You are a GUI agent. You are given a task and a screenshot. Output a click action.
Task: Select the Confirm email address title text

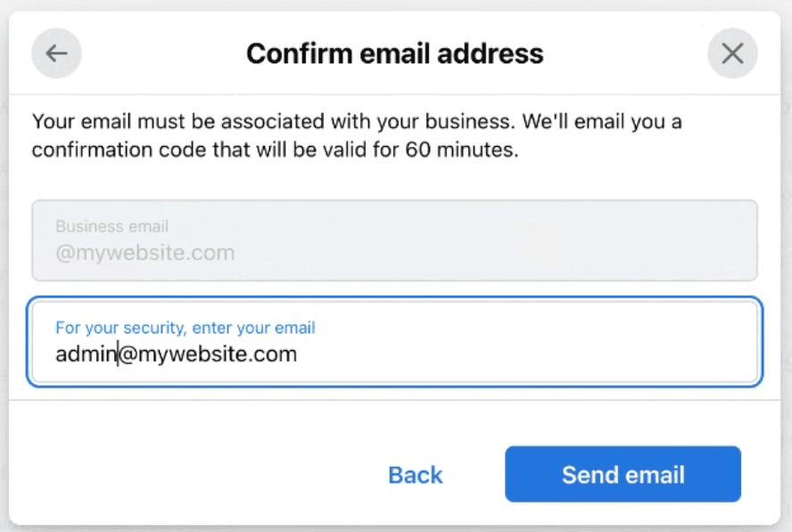[395, 53]
